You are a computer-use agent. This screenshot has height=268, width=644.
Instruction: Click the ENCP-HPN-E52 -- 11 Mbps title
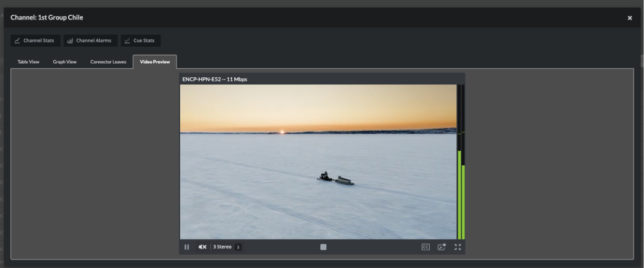click(x=215, y=79)
